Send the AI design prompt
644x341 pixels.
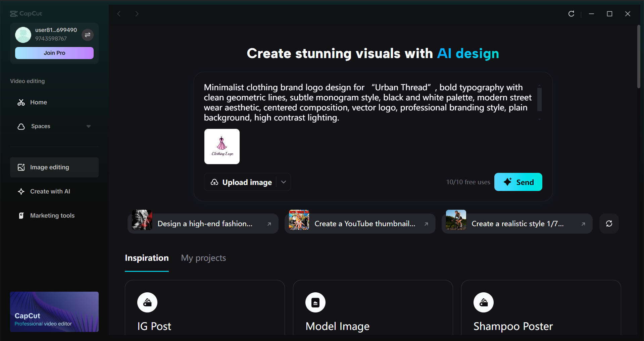pyautogui.click(x=518, y=182)
